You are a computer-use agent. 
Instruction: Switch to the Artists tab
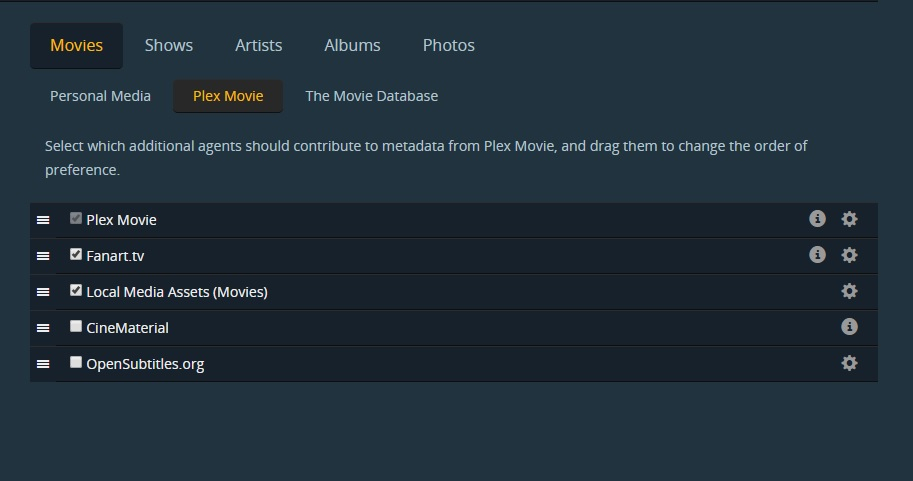(258, 45)
